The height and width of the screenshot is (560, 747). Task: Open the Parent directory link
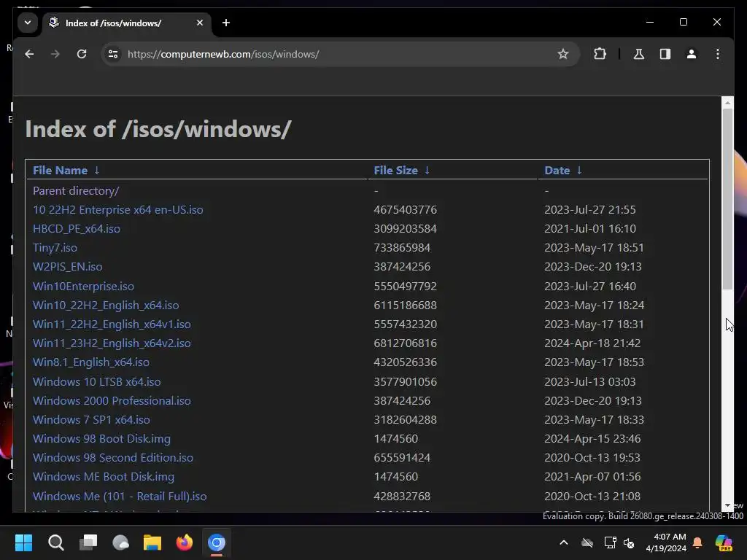tap(76, 191)
